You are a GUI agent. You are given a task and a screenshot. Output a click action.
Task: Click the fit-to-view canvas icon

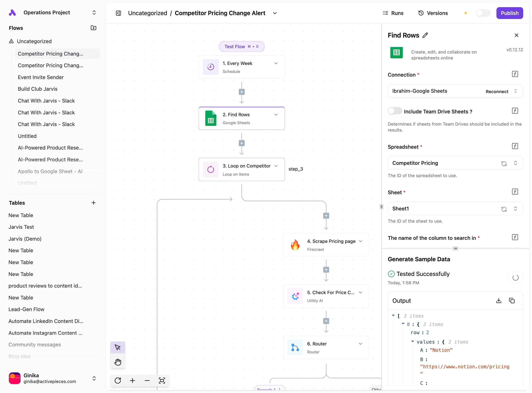(x=162, y=380)
